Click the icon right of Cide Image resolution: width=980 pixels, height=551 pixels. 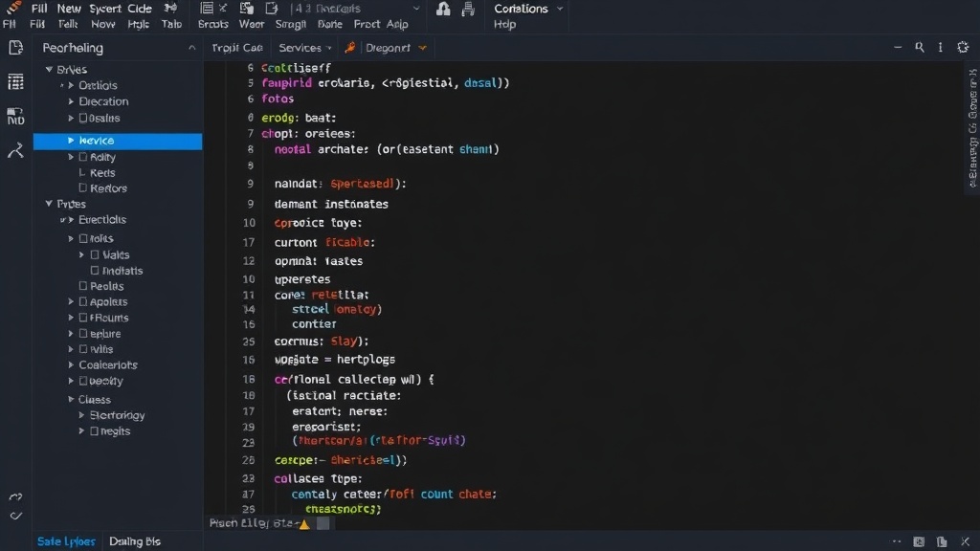170,8
